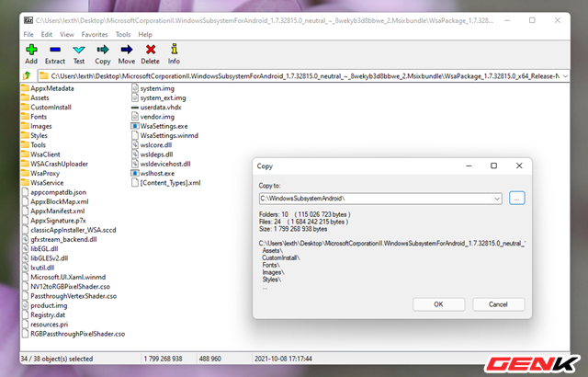This screenshot has width=588, height=377.
Task: Select the AppxMetadata folder
Action: [48, 88]
